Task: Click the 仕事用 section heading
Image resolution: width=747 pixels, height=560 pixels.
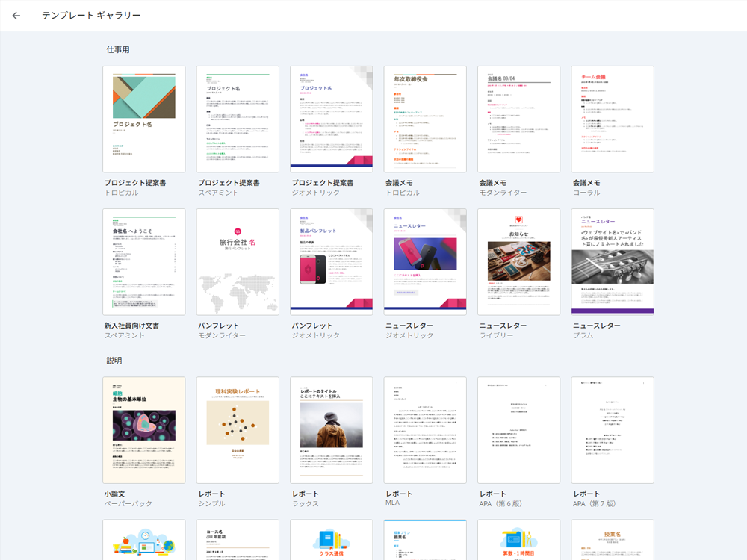Action: click(x=118, y=49)
